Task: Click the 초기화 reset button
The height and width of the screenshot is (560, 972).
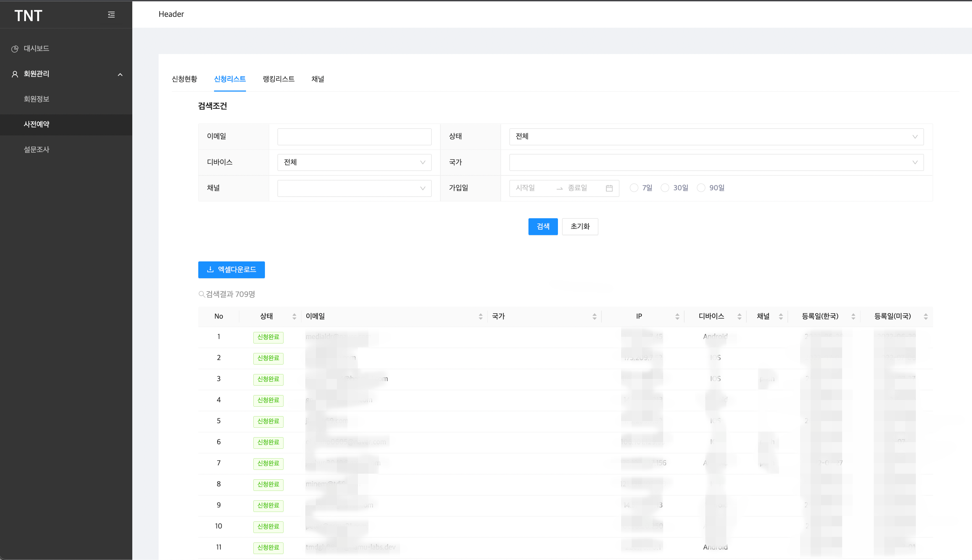Action: point(580,227)
